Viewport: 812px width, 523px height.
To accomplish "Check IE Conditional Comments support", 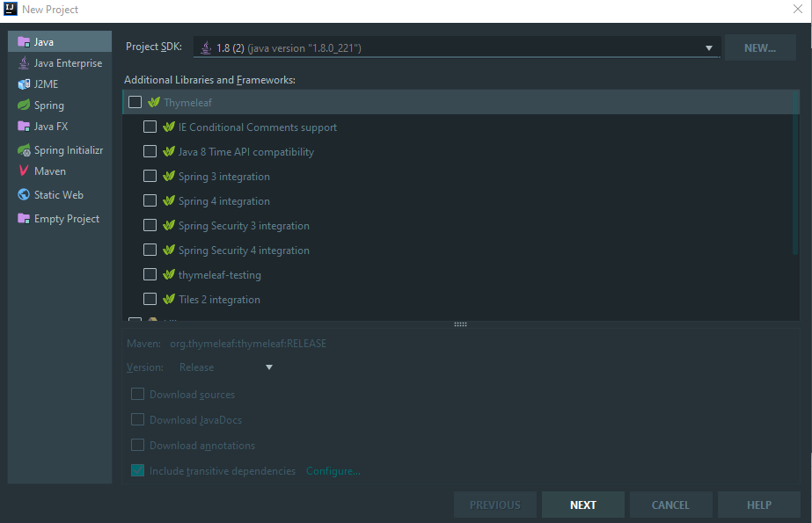I will click(150, 127).
